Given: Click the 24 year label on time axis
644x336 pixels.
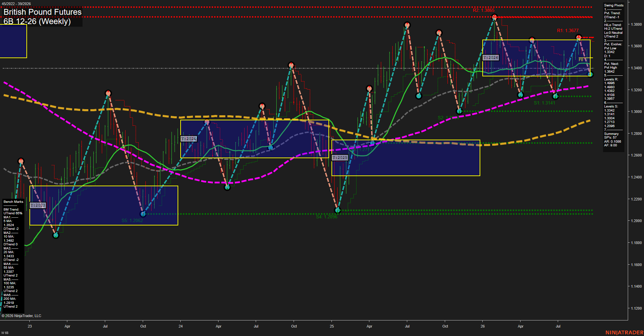Looking at the screenshot, I should [181, 326].
